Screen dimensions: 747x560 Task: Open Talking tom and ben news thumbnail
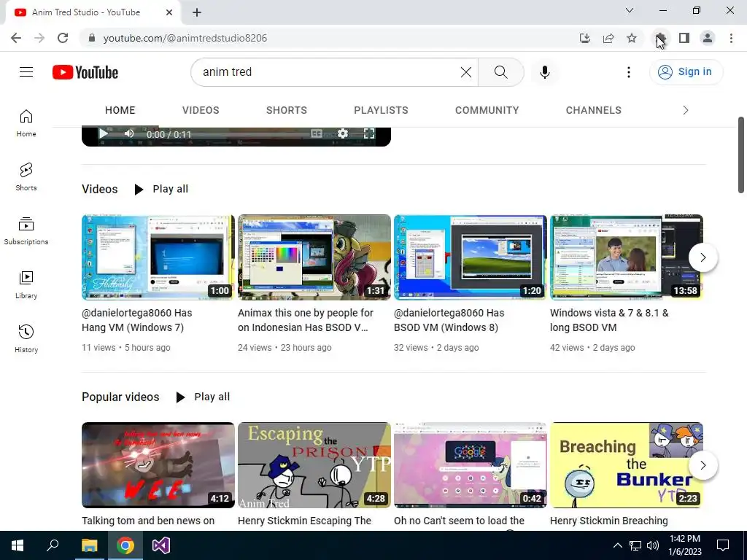click(158, 464)
